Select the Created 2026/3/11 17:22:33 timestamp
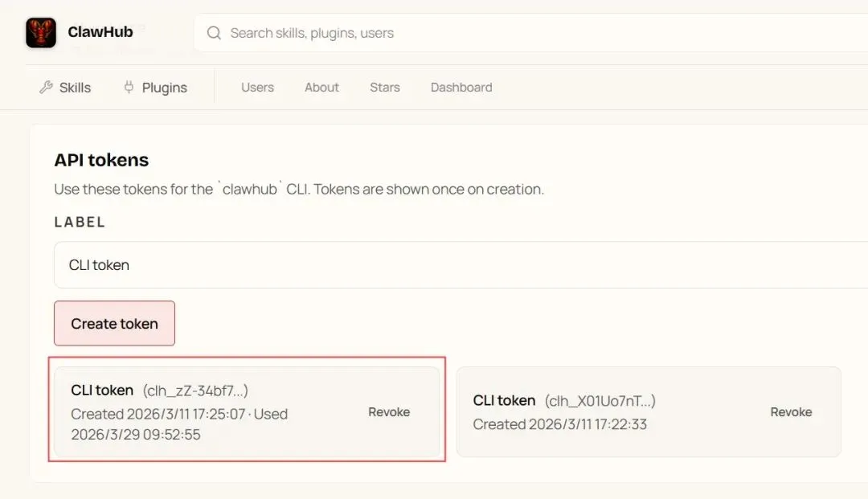Image resolution: width=868 pixels, height=499 pixels. point(559,424)
